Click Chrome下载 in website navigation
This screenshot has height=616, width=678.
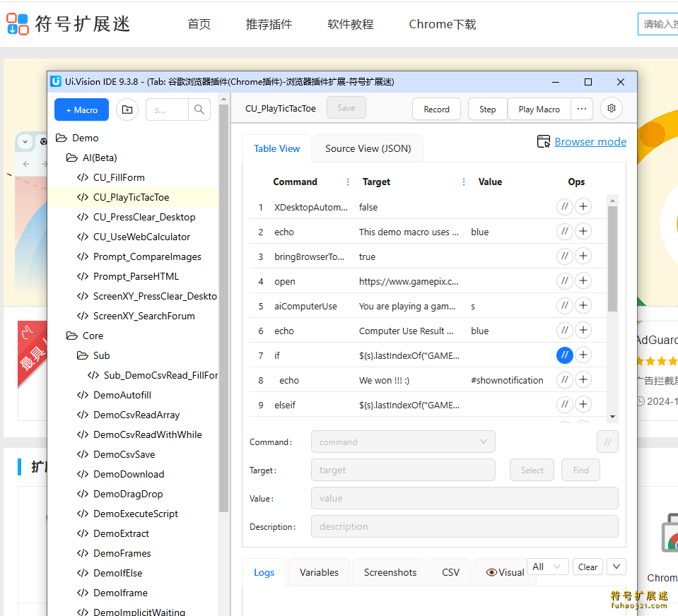click(443, 24)
